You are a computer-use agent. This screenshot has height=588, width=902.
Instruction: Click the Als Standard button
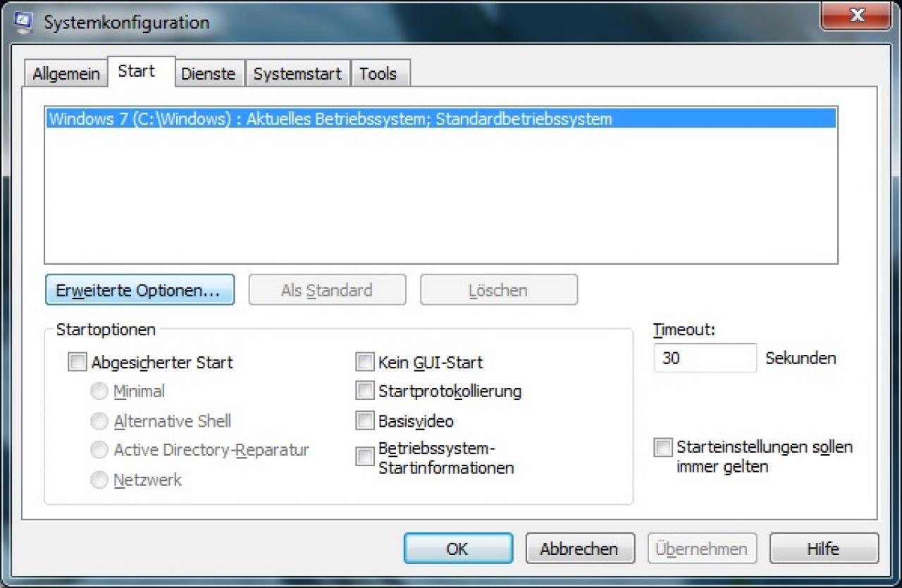[x=327, y=290]
